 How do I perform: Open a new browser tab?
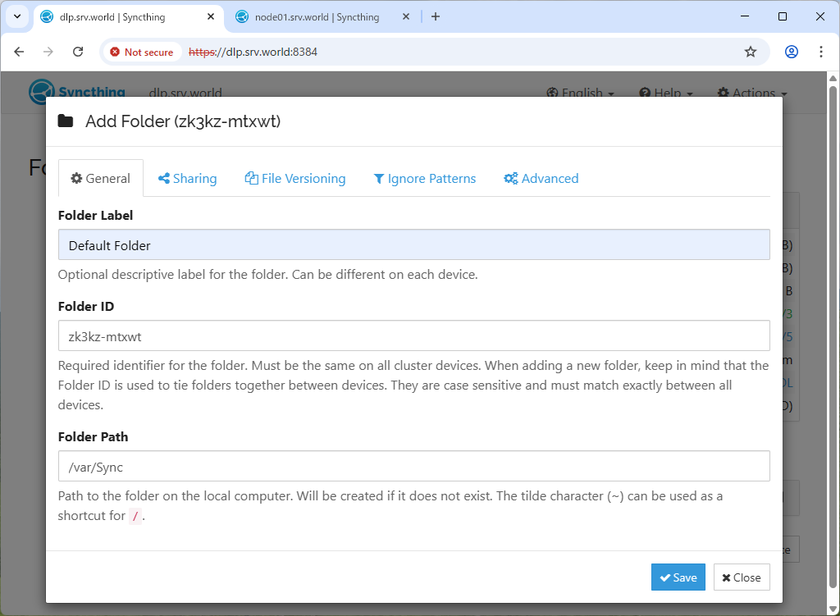click(436, 16)
